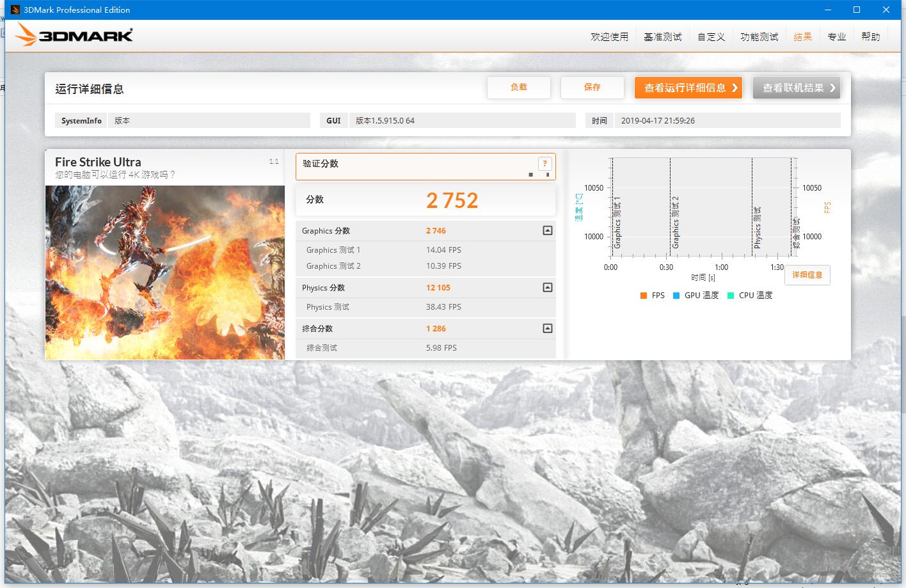Image resolution: width=906 pixels, height=588 pixels.
Task: Collapse the Physics 分数 section
Action: click(x=547, y=287)
